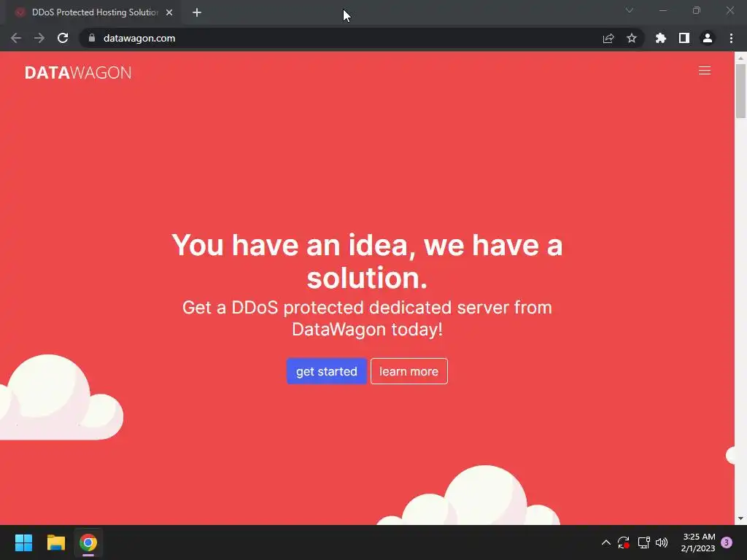Open the volume speaker tray icon
Screen dimensions: 747x560
tap(662, 542)
